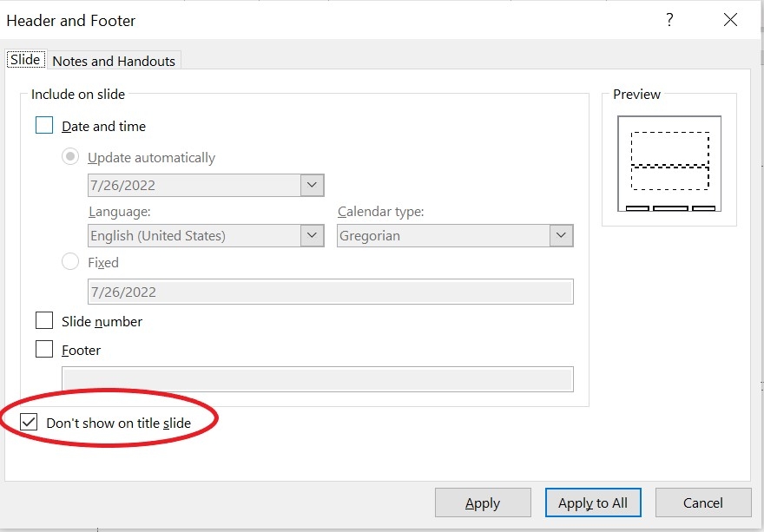Viewport: 764px width, 532px height.
Task: Enable the Date and time checkbox
Action: click(43, 125)
